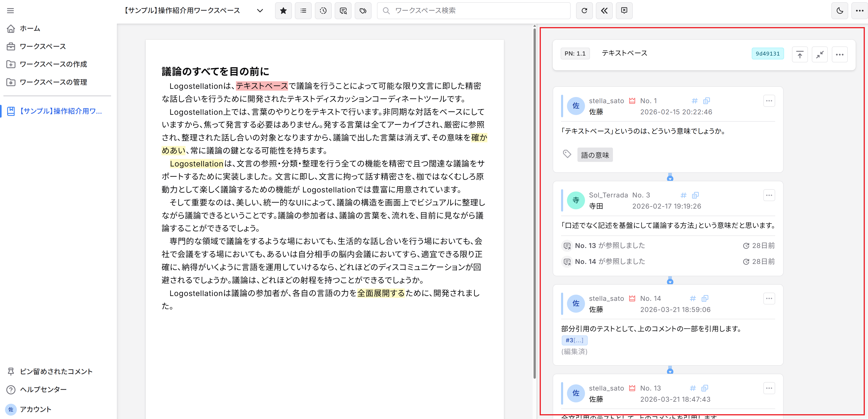Click the collapse arrows icon in thread header
This screenshot has width=868, height=419.
(x=820, y=54)
